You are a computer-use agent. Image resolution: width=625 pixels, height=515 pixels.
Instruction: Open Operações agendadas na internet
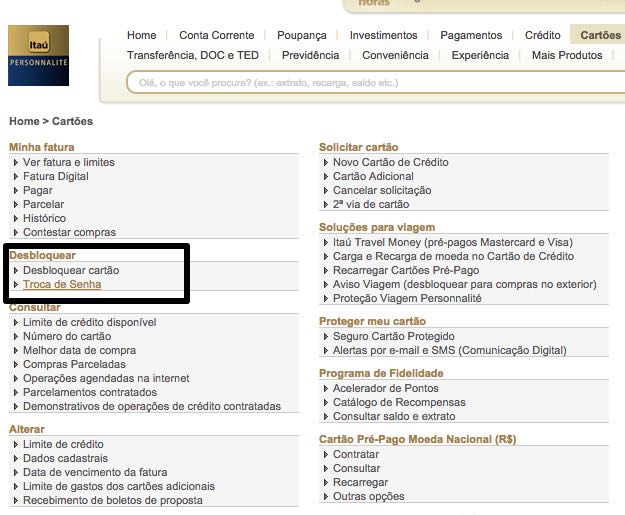tap(106, 378)
